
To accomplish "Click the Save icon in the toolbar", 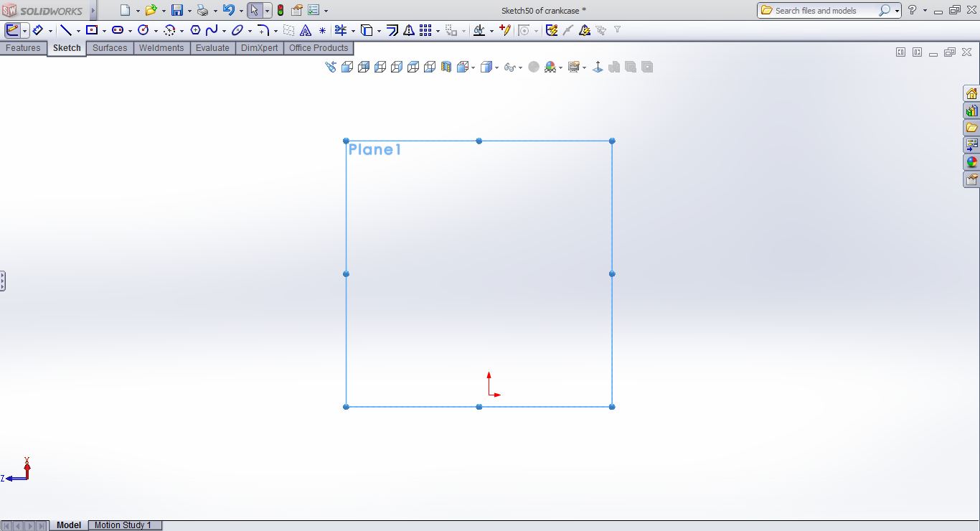I will pos(176,10).
